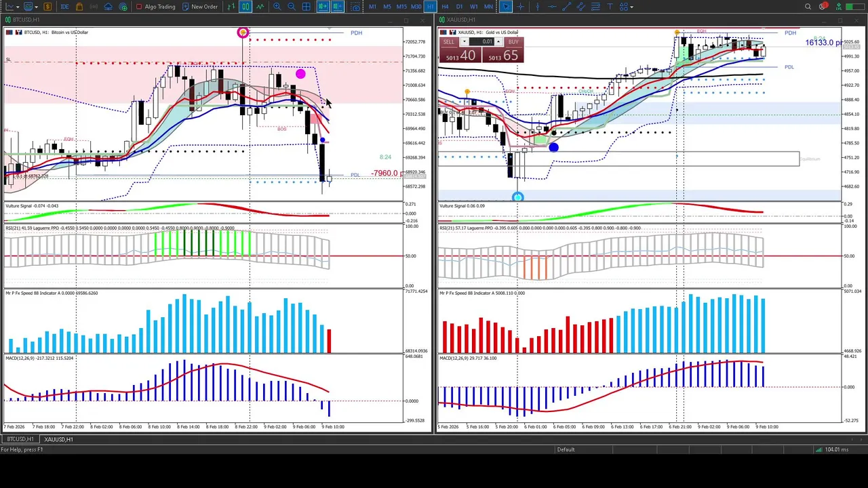Click the buy price 5013 65 panel
This screenshot has height=488, width=868.
tap(502, 56)
